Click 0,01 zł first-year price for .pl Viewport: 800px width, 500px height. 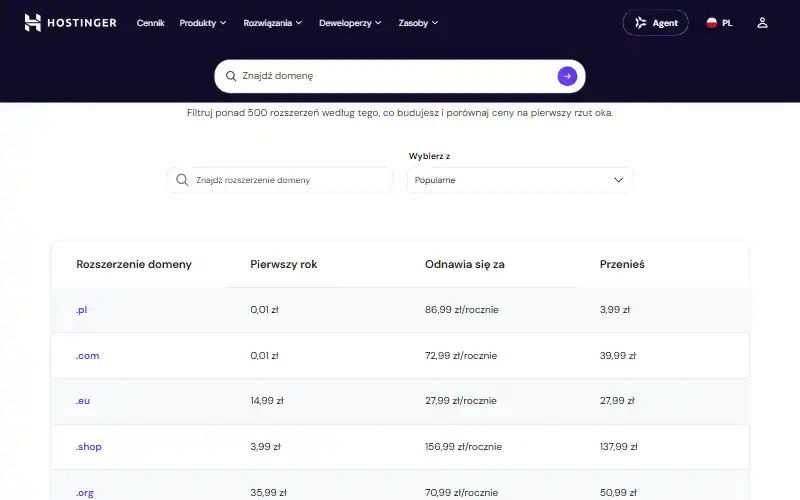point(264,310)
